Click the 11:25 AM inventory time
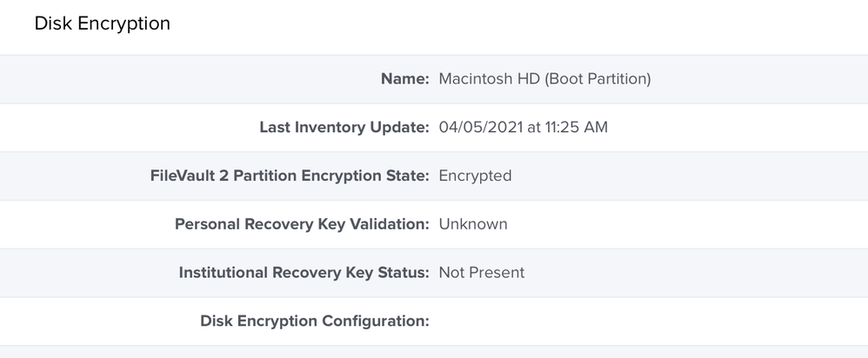 coord(577,127)
